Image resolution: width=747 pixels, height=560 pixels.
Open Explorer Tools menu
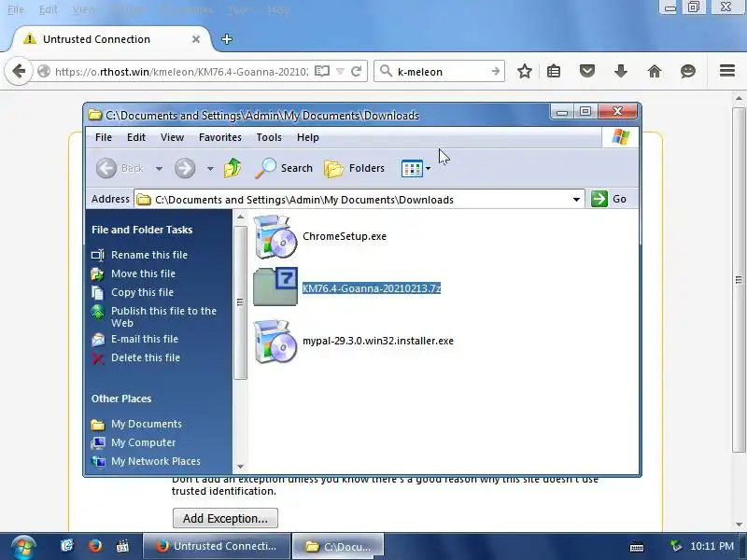(x=269, y=137)
